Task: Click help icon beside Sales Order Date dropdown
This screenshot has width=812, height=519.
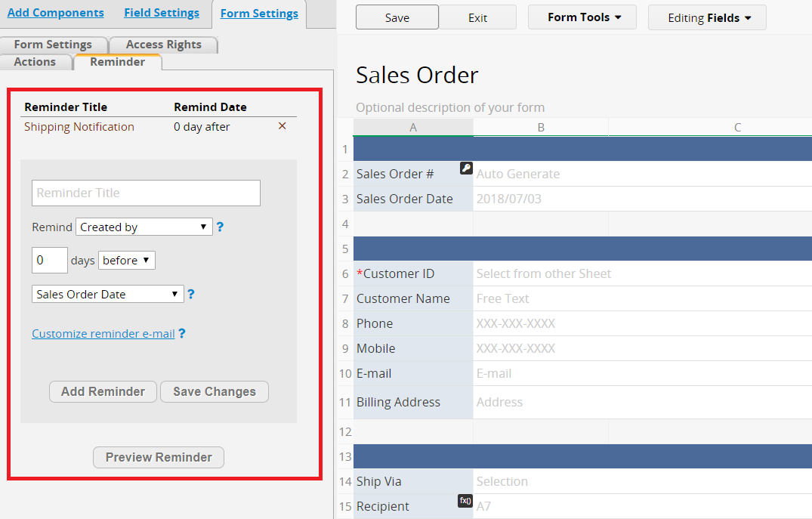Action: [x=191, y=295]
